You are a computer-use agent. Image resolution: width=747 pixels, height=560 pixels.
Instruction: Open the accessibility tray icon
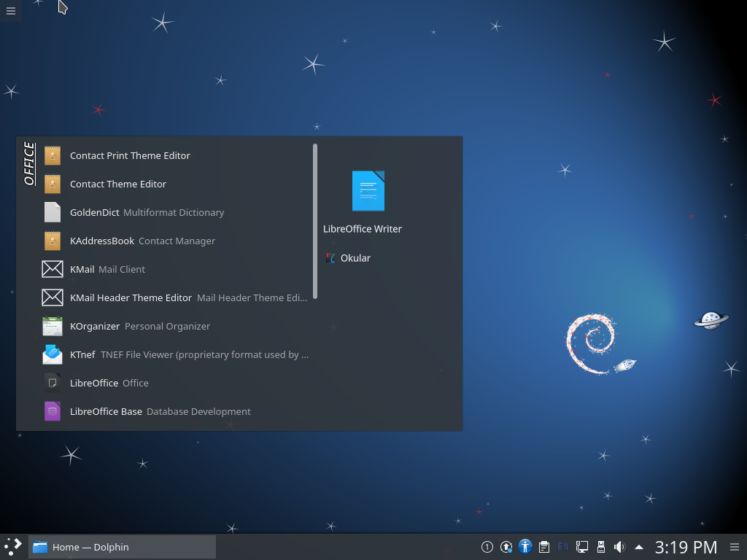click(x=525, y=547)
